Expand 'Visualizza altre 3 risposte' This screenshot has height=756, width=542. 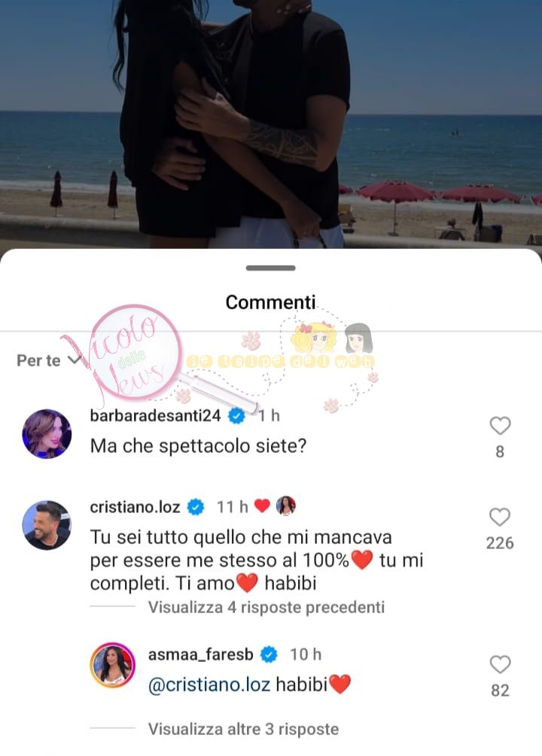[243, 729]
